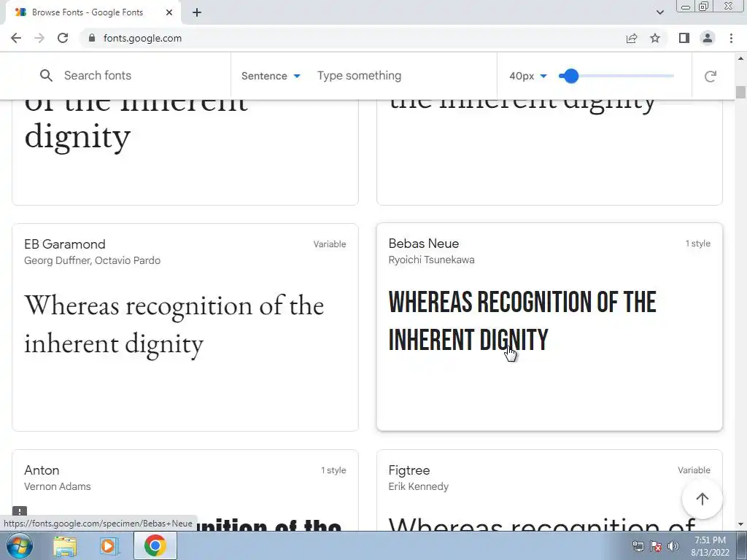Adjust the font size slider handle
Image resolution: width=747 pixels, height=560 pixels.
[570, 76]
